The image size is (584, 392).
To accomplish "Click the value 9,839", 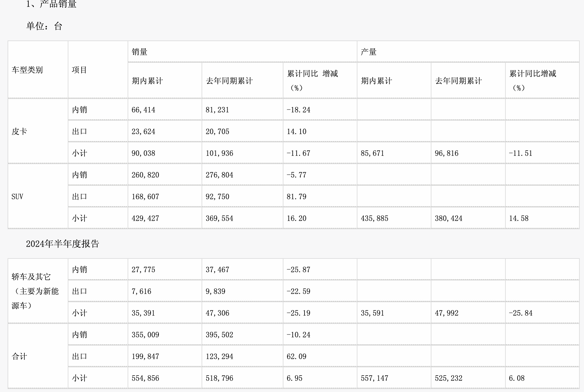I will pyautogui.click(x=215, y=291).
